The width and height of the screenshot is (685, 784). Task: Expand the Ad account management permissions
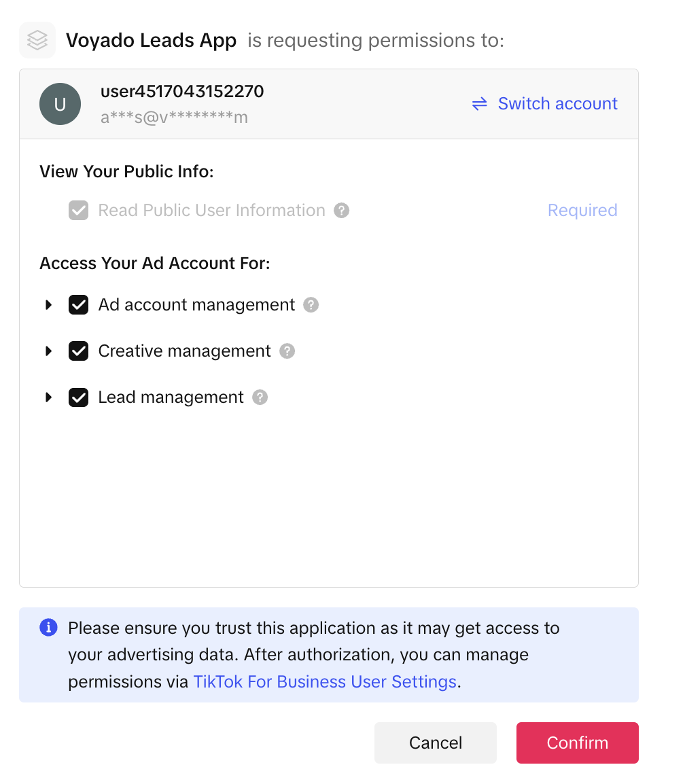48,305
